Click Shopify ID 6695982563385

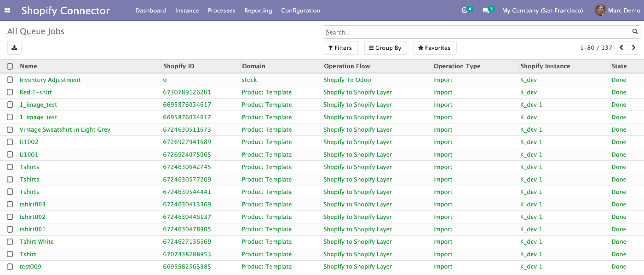coord(187,266)
